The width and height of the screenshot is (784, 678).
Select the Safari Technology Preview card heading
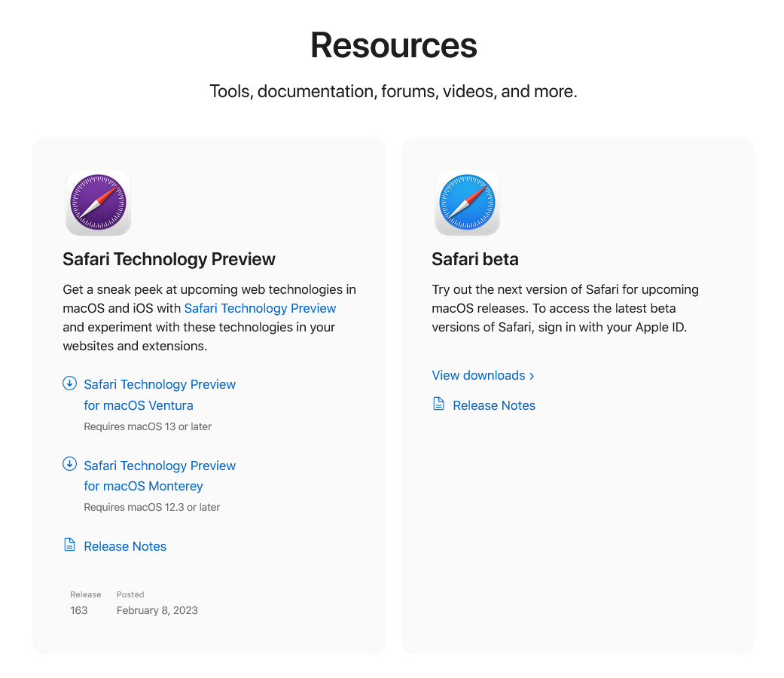(x=169, y=259)
